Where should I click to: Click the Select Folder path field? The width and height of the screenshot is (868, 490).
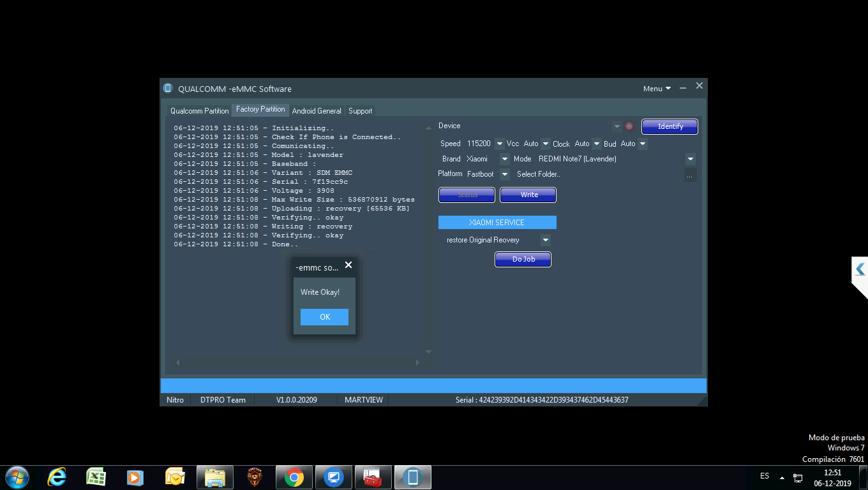(x=598, y=174)
